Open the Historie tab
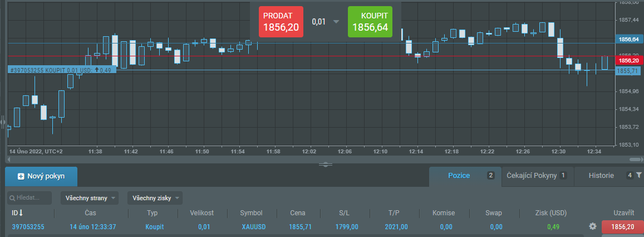This screenshot has height=237, width=644. pos(601,176)
